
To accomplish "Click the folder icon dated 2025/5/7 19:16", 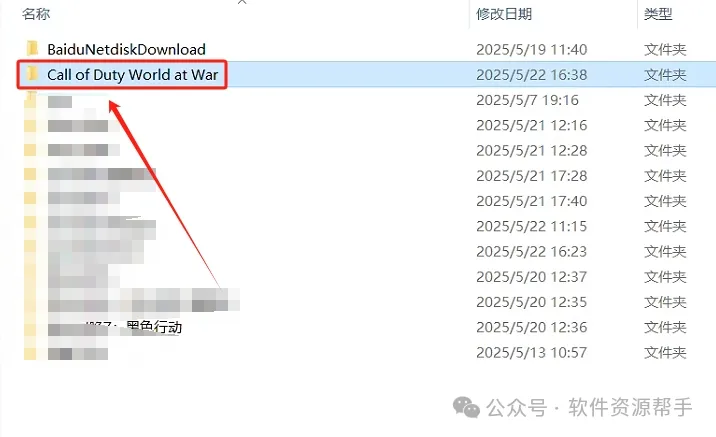I will (31, 100).
